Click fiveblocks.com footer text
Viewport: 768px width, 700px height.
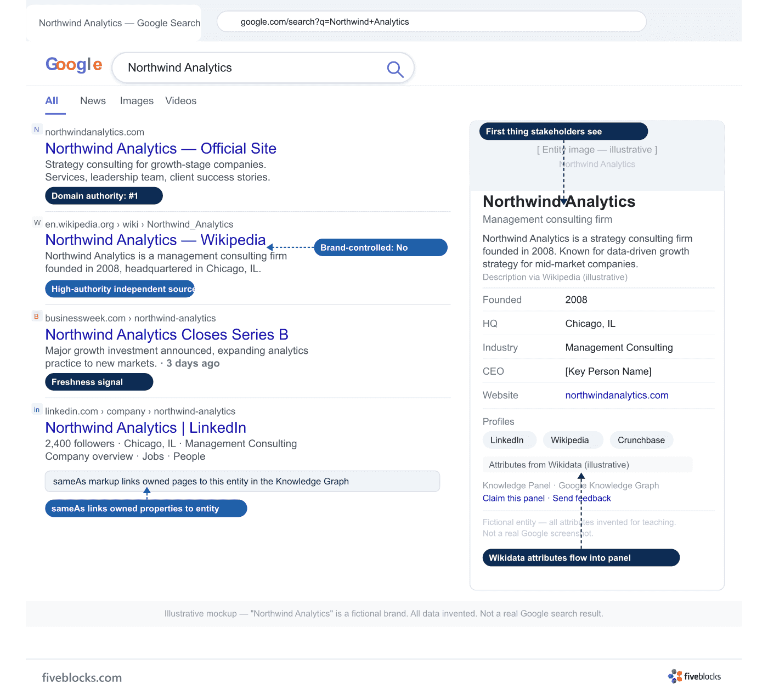tap(82, 678)
